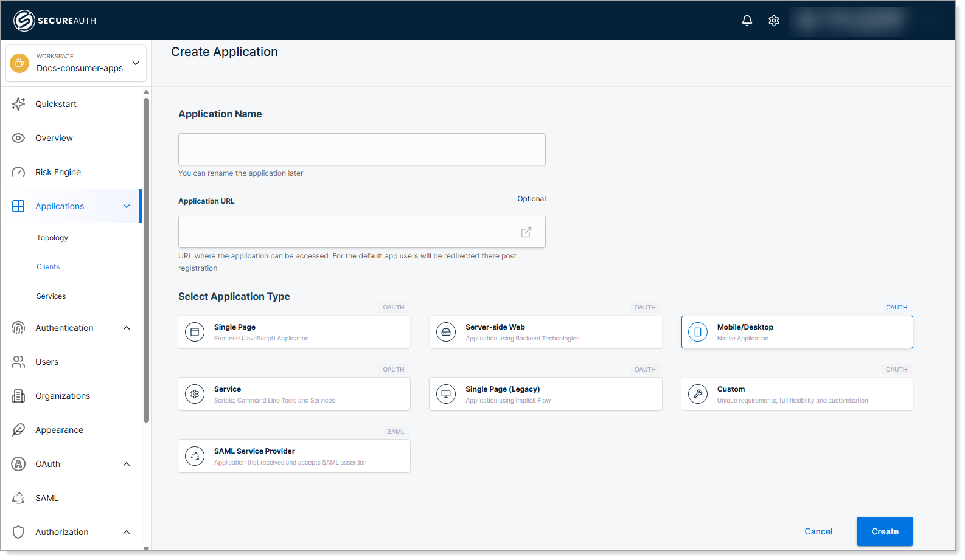Open Overview page
The height and width of the screenshot is (560, 965).
(72, 138)
